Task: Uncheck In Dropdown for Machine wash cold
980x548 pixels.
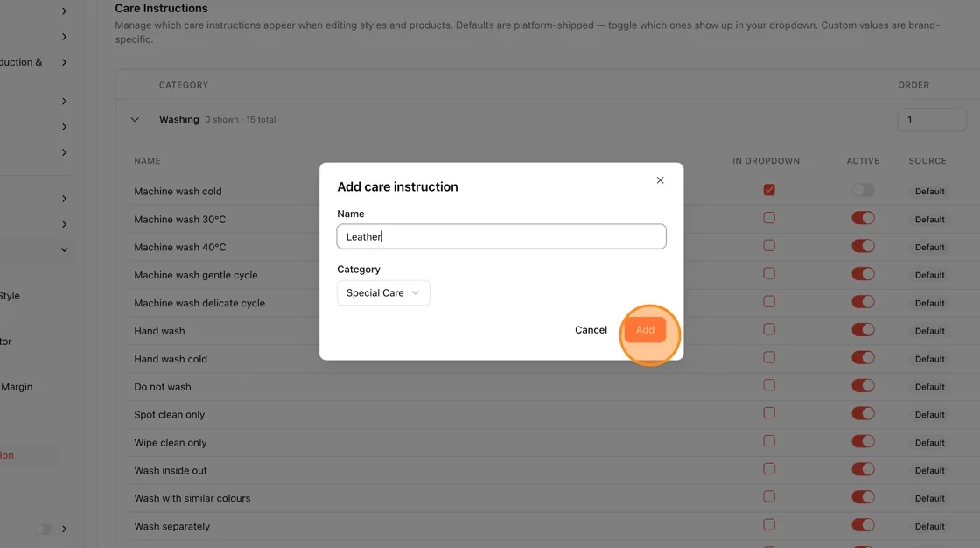Action: pyautogui.click(x=769, y=190)
